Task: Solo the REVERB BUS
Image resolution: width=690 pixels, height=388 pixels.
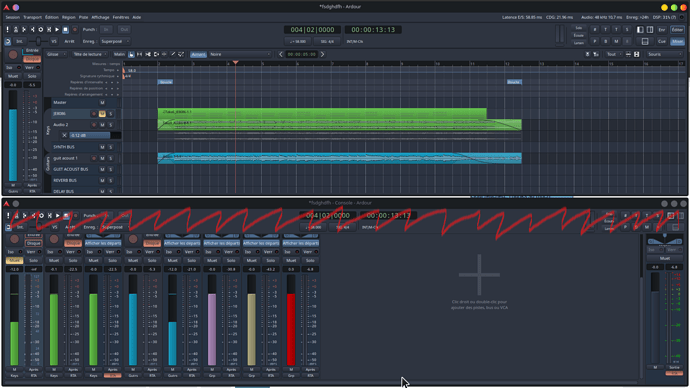Action: [x=110, y=180]
